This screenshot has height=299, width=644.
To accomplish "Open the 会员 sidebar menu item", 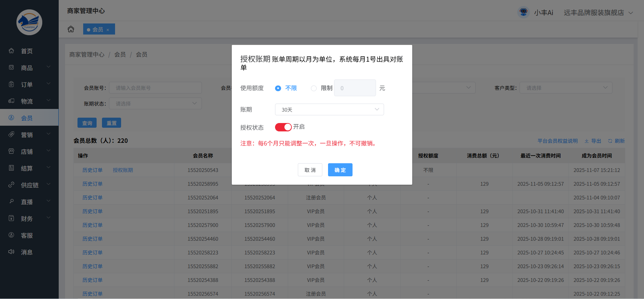I will [27, 118].
